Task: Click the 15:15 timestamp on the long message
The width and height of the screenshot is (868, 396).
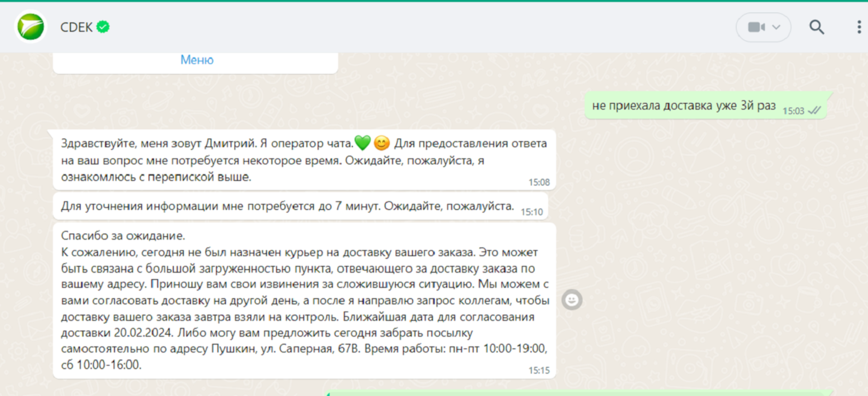Action: (539, 370)
